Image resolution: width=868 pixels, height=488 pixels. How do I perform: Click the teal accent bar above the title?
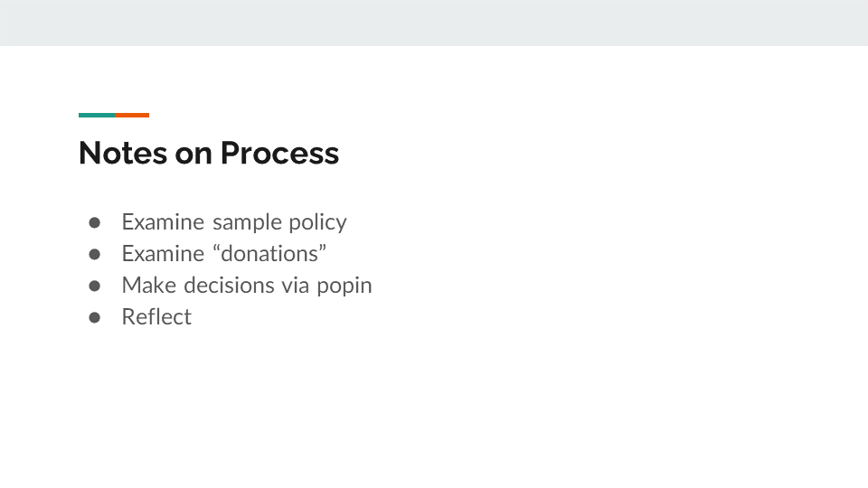pyautogui.click(x=97, y=115)
